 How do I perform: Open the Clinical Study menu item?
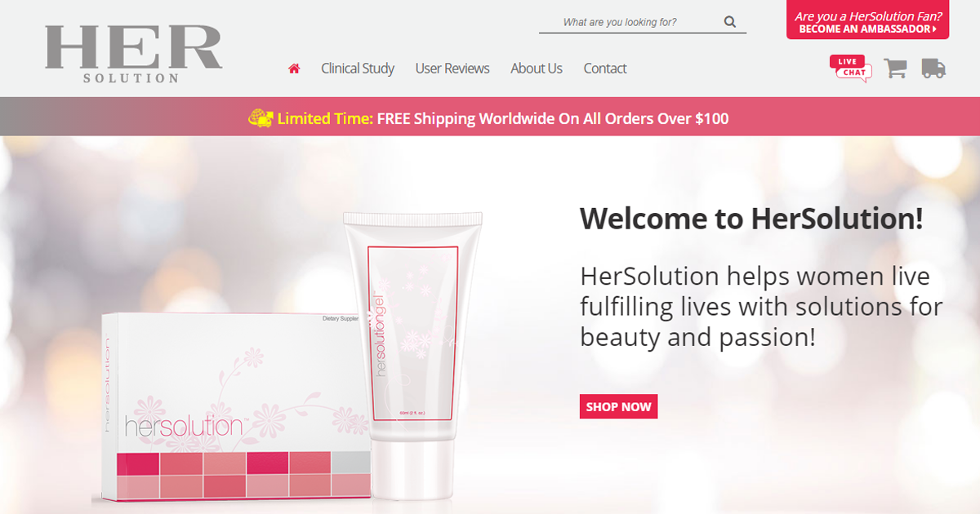[358, 69]
